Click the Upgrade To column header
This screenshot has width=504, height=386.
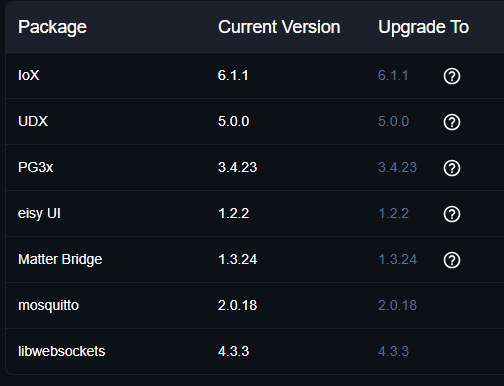point(423,27)
